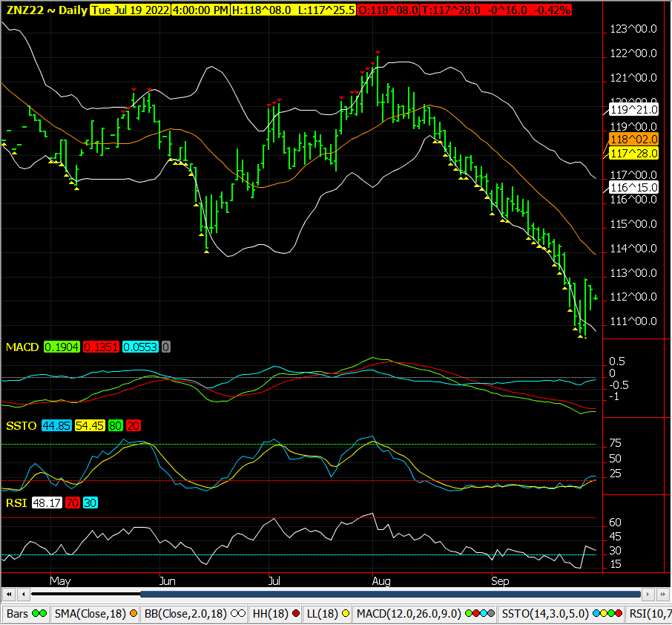Viewport: 672px width, 625px height.
Task: Click the scroll right single arrow
Action: point(648,594)
